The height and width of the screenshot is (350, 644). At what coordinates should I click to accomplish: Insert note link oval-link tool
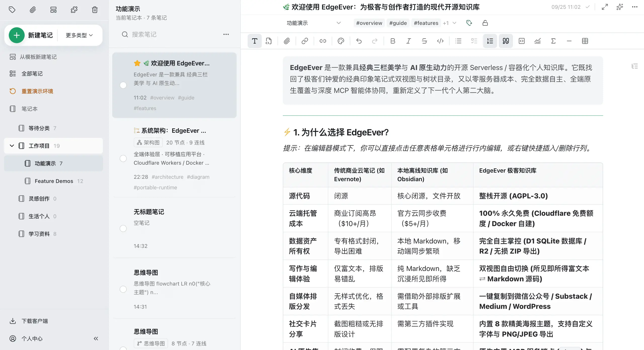(323, 41)
